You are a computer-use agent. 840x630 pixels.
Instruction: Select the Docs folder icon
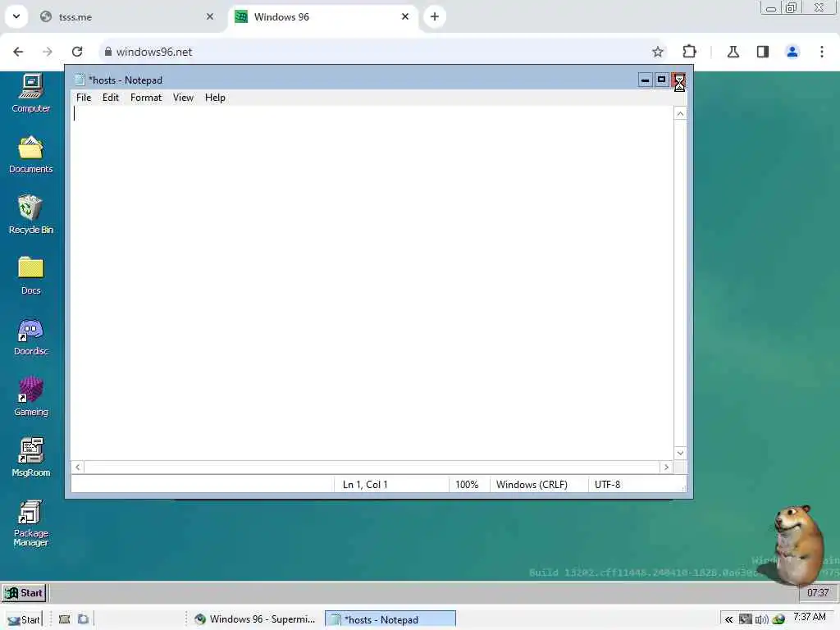(30, 276)
